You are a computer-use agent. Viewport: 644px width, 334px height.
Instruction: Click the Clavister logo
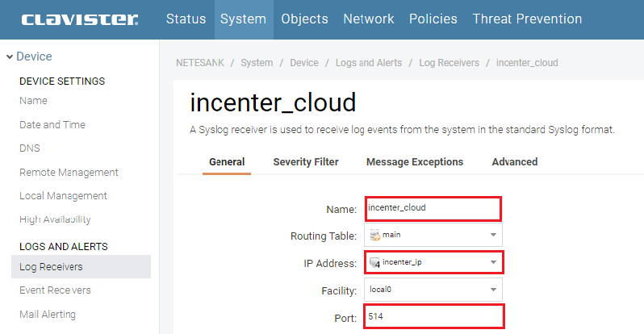click(x=79, y=19)
